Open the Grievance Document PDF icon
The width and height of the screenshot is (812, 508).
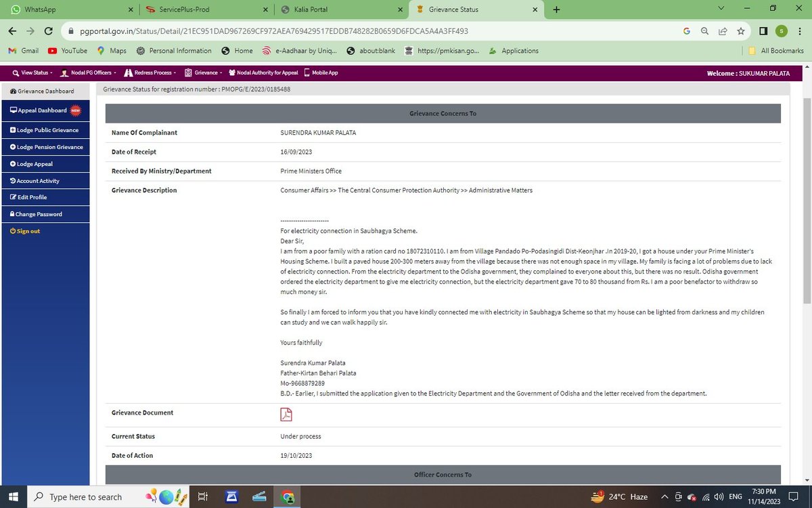tap(286, 415)
